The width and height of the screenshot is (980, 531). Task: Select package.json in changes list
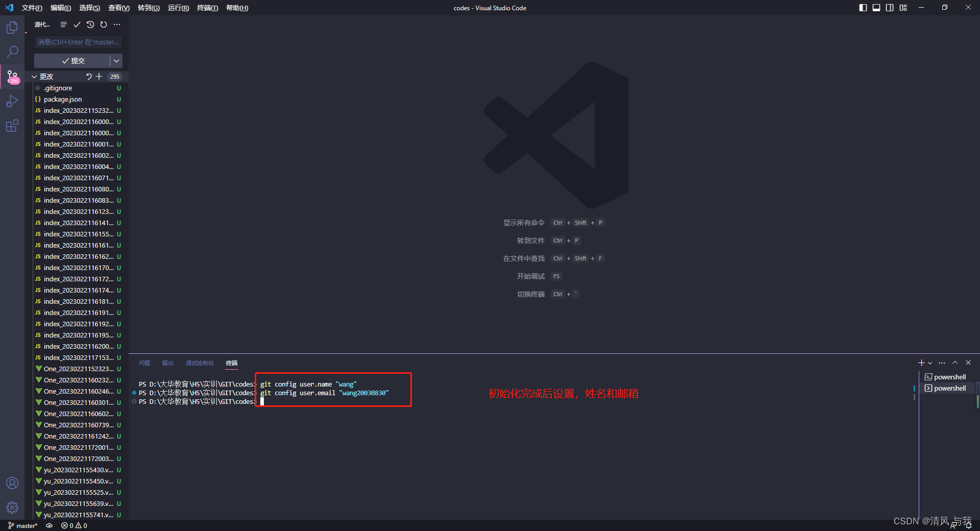tap(77, 99)
